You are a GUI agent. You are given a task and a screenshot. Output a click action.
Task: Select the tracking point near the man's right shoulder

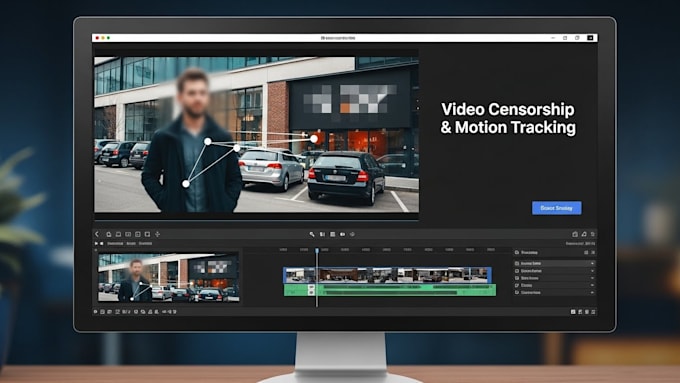click(237, 148)
